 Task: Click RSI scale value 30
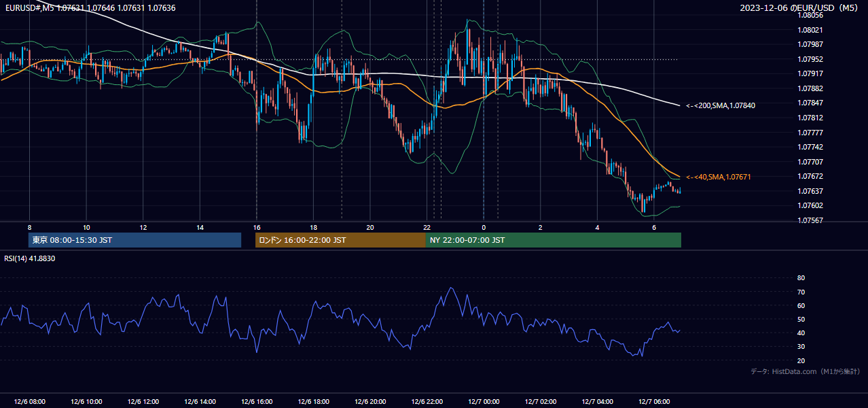coord(801,347)
